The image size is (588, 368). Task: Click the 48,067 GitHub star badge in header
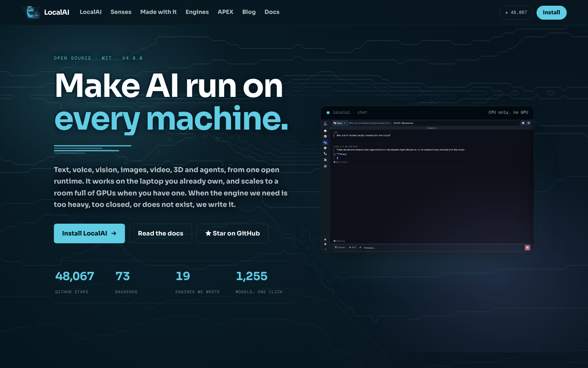[x=516, y=13]
